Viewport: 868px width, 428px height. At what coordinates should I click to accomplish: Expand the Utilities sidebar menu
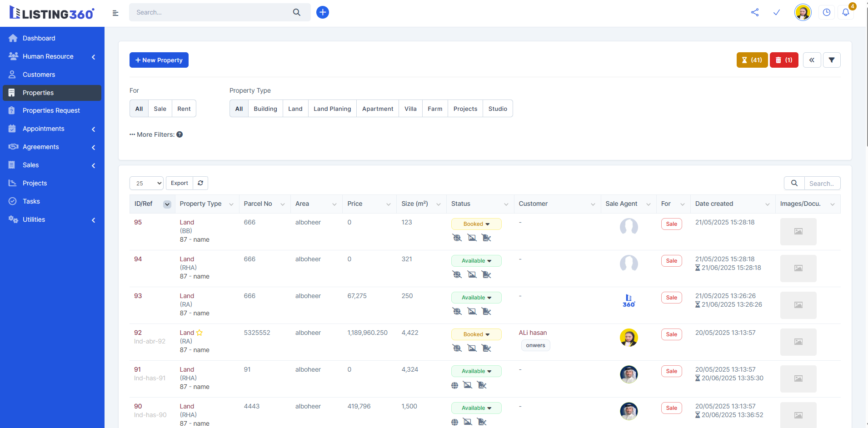coord(52,219)
